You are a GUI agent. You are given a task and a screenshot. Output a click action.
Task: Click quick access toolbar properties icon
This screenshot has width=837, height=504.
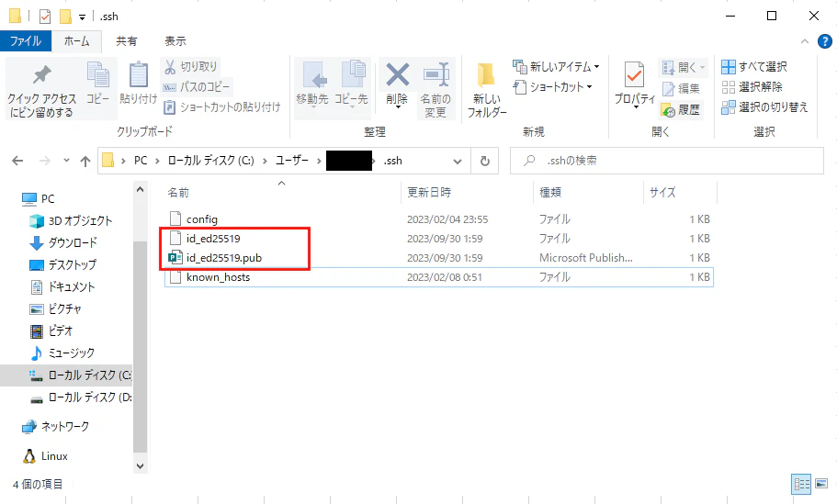[45, 17]
